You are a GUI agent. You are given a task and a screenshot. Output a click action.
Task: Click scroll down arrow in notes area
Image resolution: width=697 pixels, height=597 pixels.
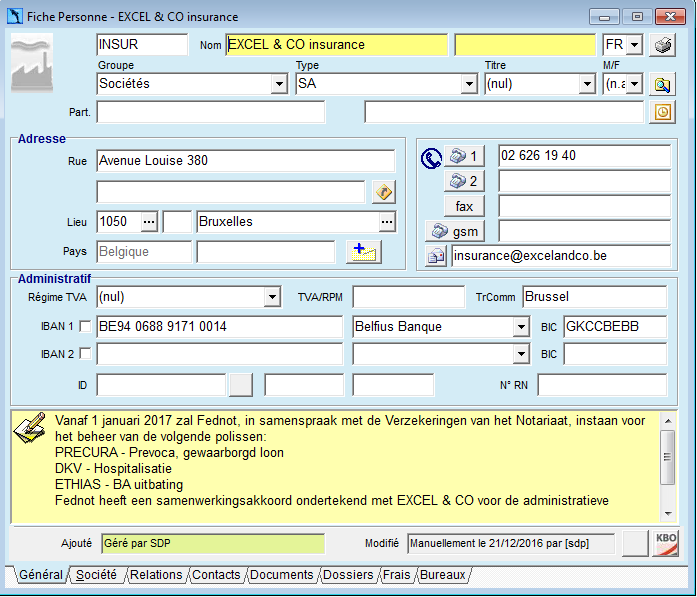[x=668, y=514]
